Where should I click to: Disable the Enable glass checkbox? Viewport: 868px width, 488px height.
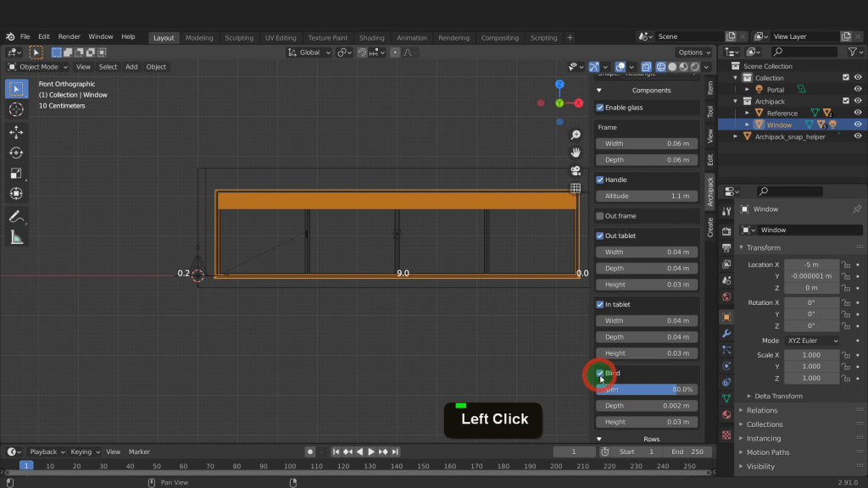click(600, 108)
